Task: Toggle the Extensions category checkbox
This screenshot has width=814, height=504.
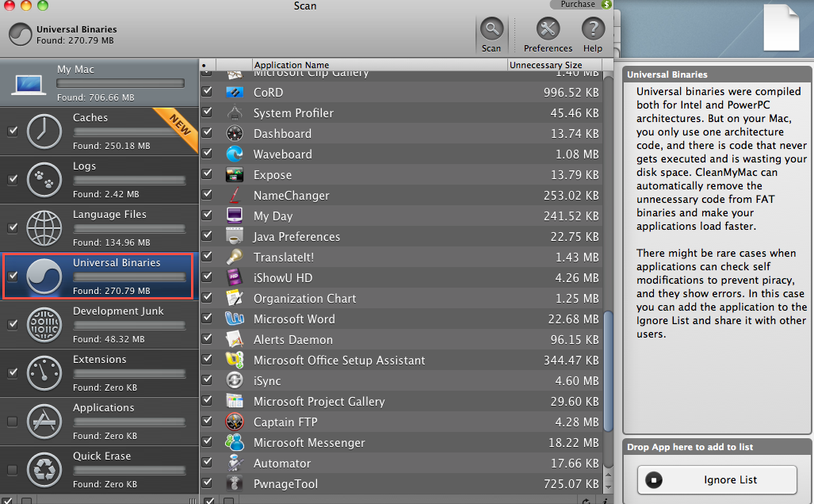Action: pos(13,372)
